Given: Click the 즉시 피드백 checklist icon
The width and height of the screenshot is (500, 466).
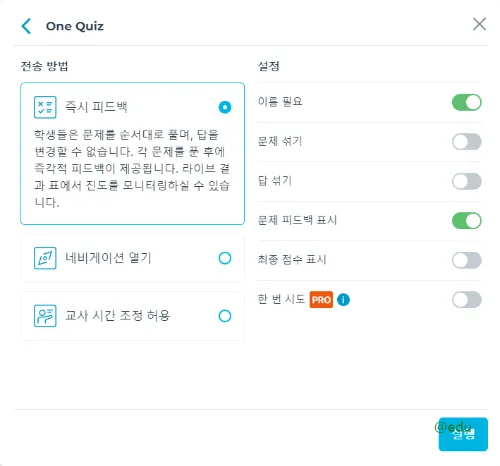Looking at the screenshot, I should (x=45, y=107).
